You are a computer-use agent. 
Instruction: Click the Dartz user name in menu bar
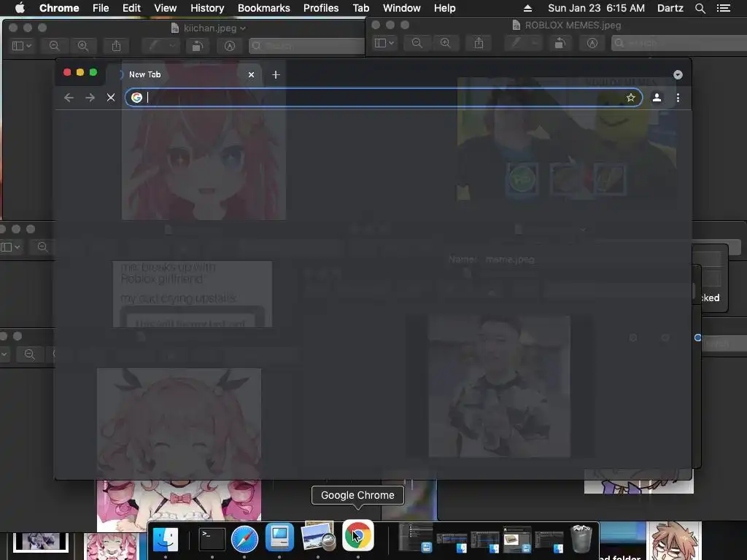tap(670, 8)
